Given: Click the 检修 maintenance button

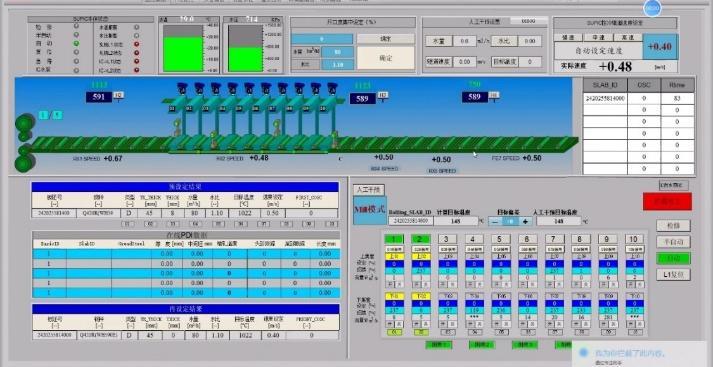Looking at the screenshot, I should (x=673, y=226).
